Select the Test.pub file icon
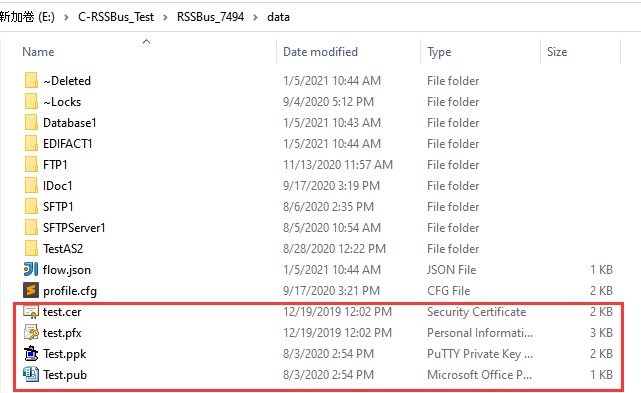The image size is (641, 393). click(x=31, y=375)
